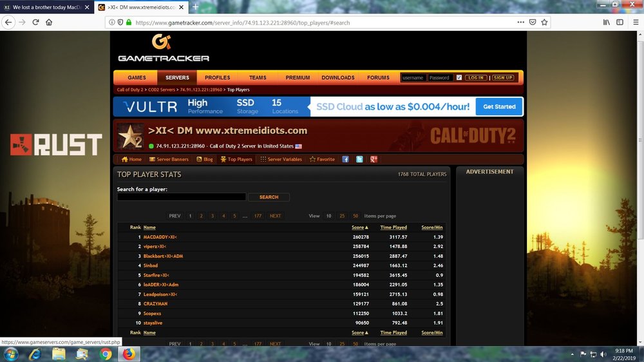Click the player search text field
Screen dimensions: 644x362
click(181, 197)
